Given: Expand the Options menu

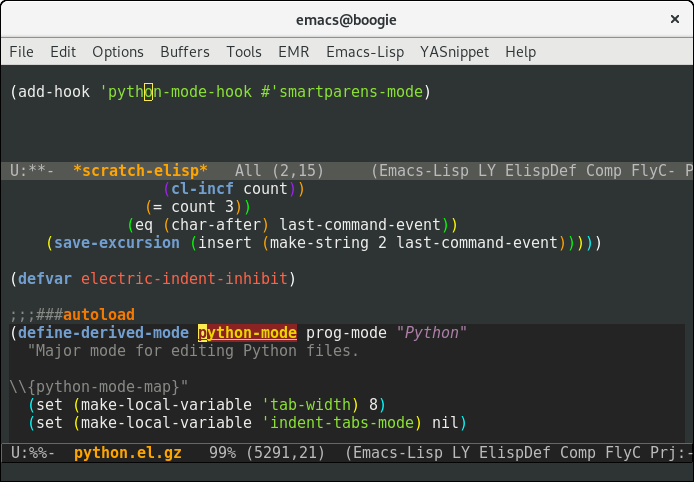Looking at the screenshot, I should (x=118, y=52).
